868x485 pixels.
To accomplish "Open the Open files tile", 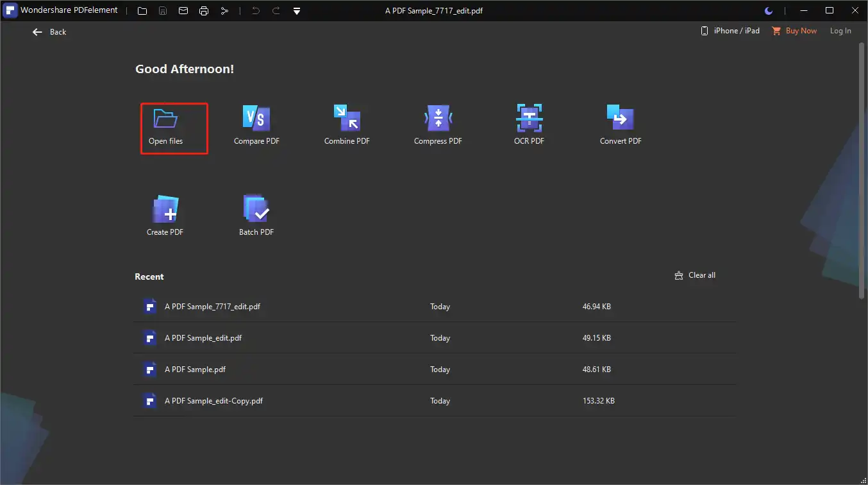I will pyautogui.click(x=174, y=128).
